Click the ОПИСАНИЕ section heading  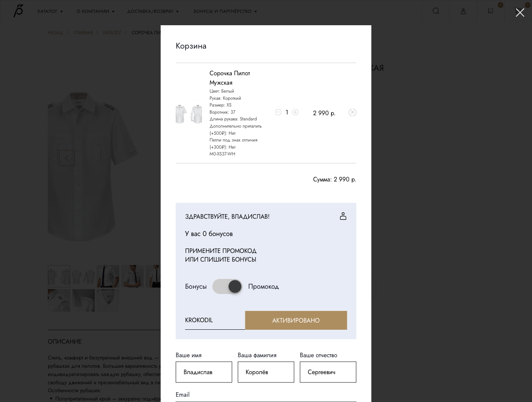click(65, 341)
